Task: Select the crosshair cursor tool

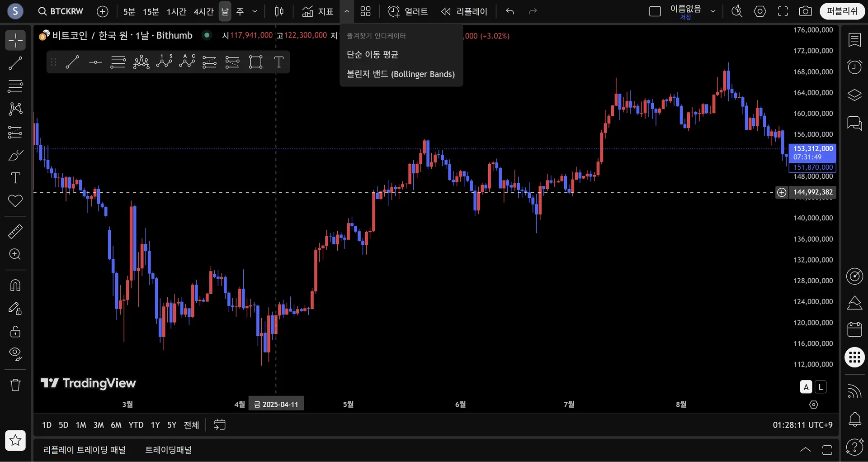Action: 15,40
